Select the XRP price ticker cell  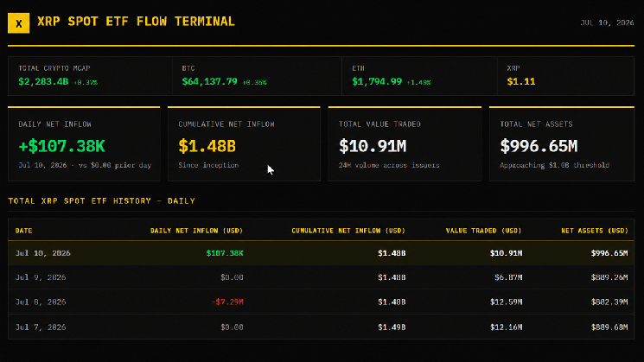pyautogui.click(x=565, y=76)
